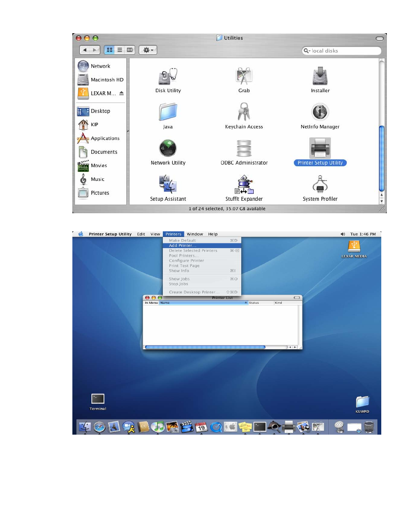Click the clock showing Tue 1:46 PM

pyautogui.click(x=363, y=234)
